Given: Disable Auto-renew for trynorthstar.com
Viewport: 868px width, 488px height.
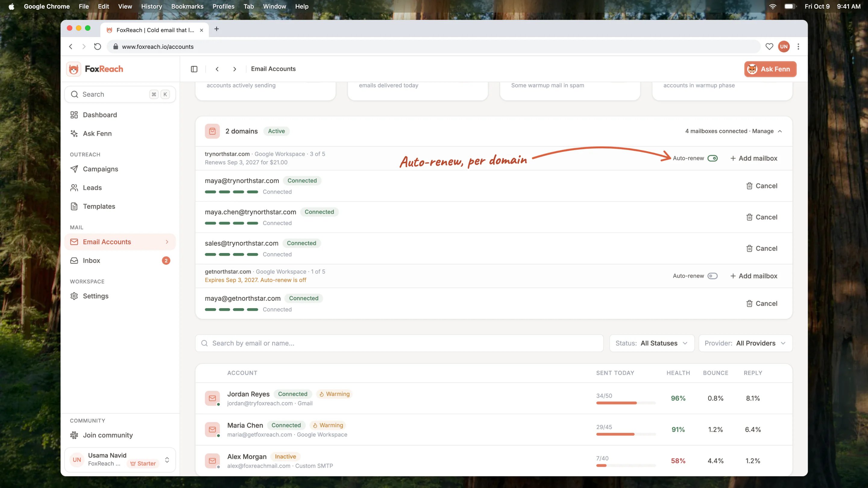Looking at the screenshot, I should [x=712, y=158].
